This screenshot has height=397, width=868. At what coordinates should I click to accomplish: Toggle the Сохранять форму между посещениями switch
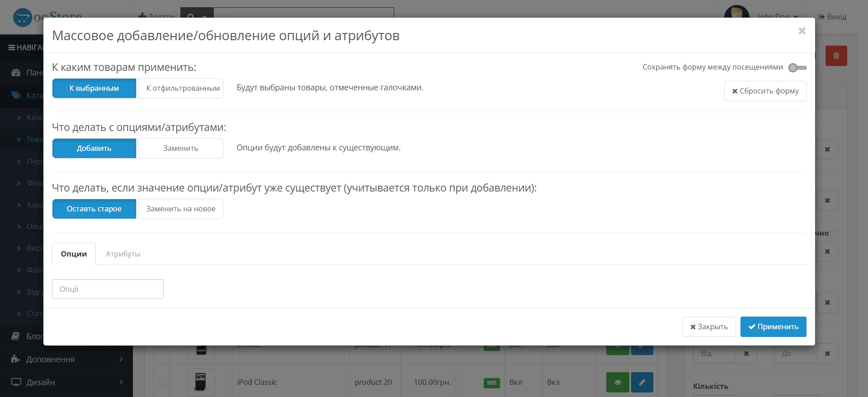pyautogui.click(x=797, y=67)
